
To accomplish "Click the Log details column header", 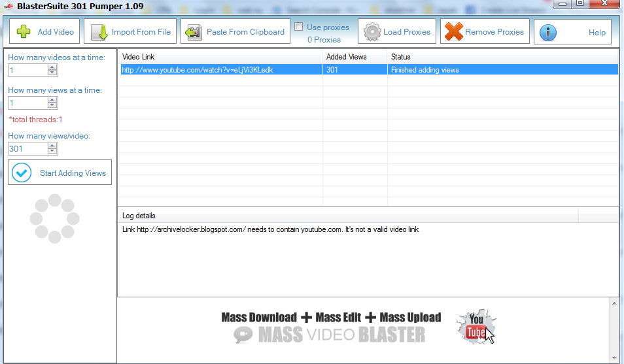I will pos(348,216).
